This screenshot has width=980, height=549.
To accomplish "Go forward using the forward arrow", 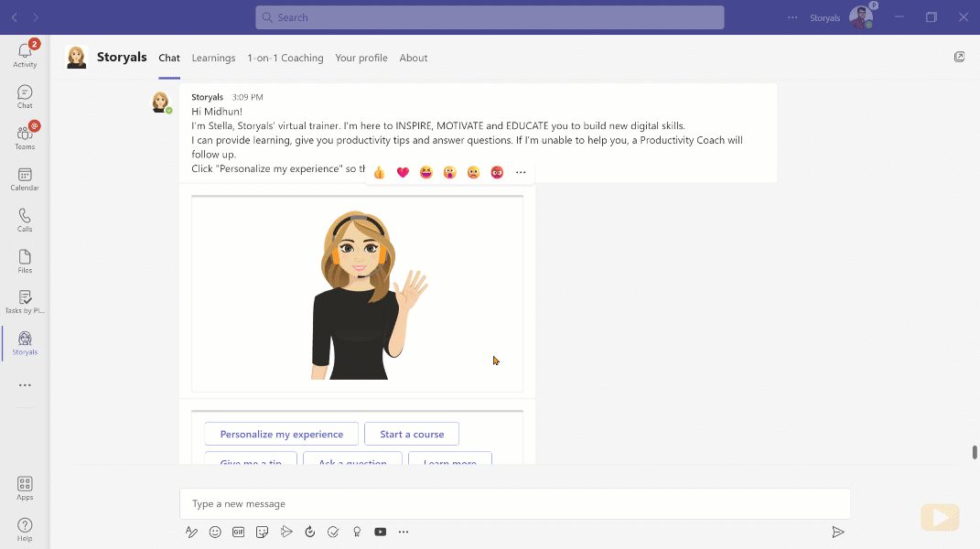I will click(36, 17).
